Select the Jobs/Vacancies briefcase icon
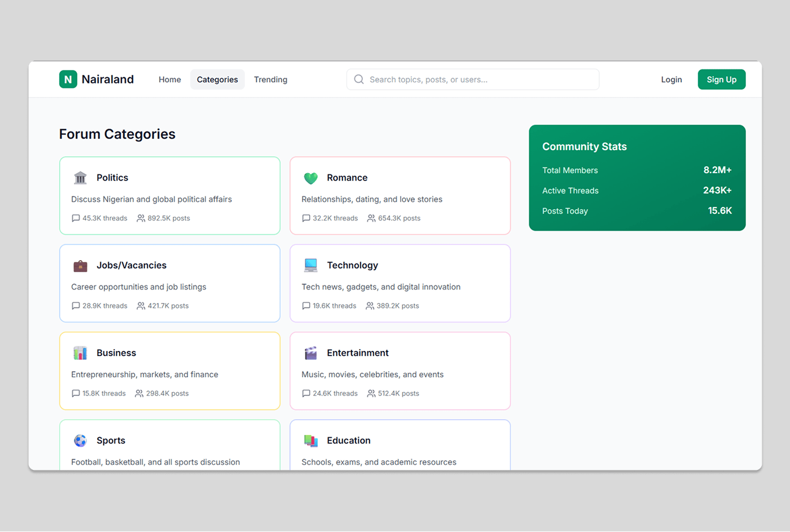790x532 pixels. pyautogui.click(x=80, y=265)
